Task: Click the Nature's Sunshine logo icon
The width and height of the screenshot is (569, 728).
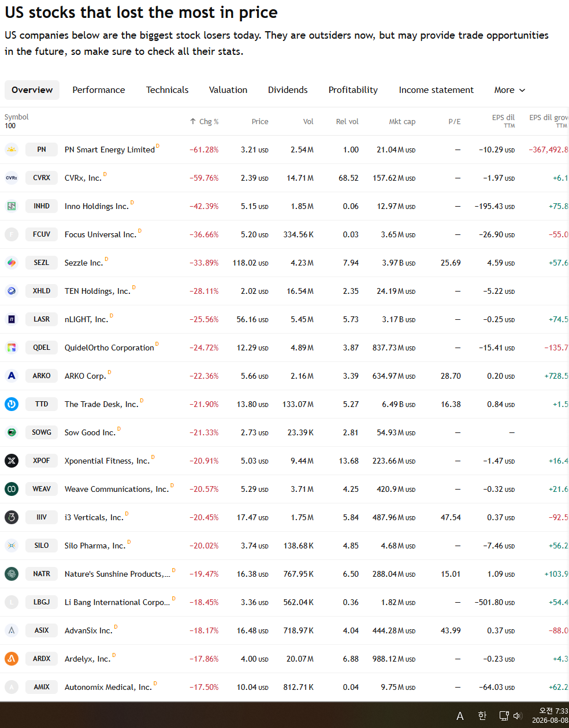Action: click(x=12, y=574)
